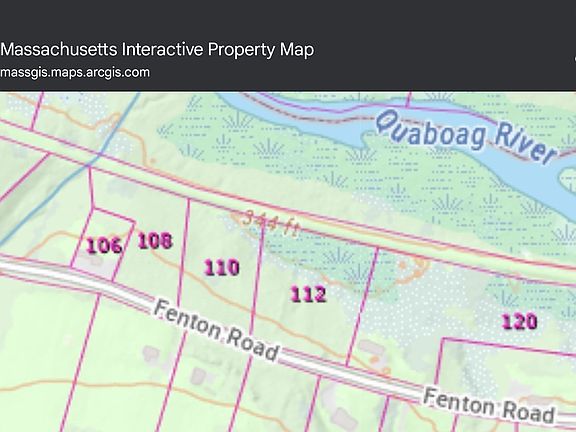Select parcel labeled 110
The height and width of the screenshot is (432, 576).
point(222,267)
